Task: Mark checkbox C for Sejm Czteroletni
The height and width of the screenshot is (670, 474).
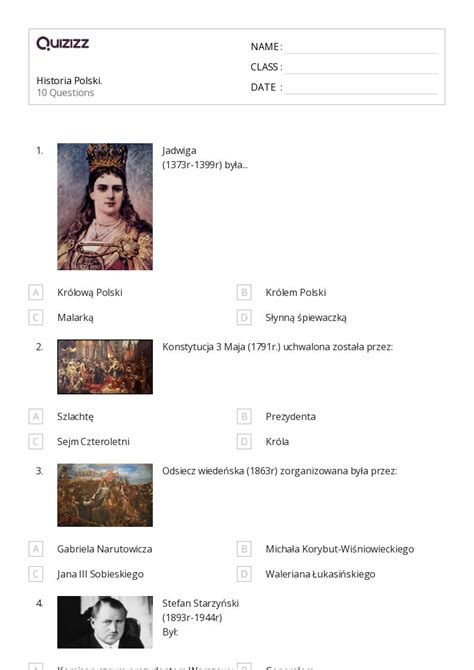Action: [36, 441]
